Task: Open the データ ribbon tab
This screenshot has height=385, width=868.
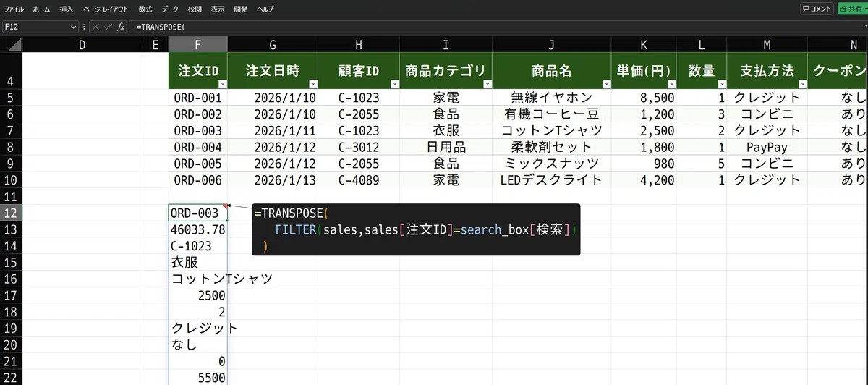Action: [x=170, y=9]
